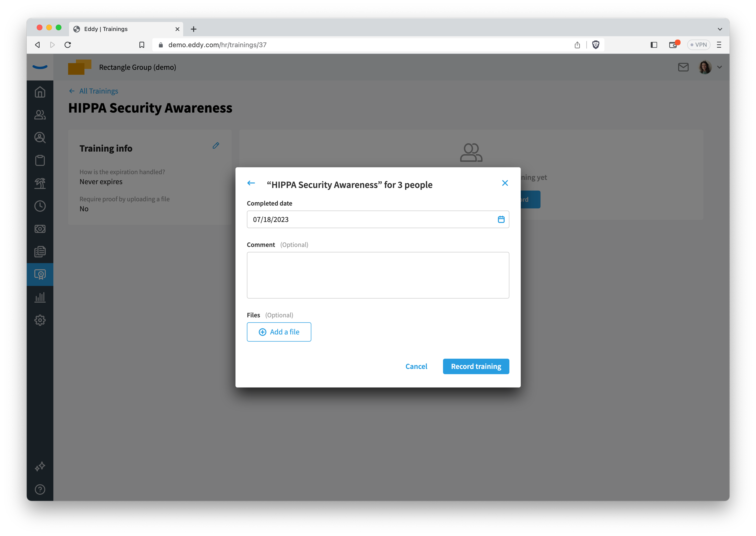Open the Settings gear in the sidebar
Viewport: 756px width, 536px height.
(40, 320)
